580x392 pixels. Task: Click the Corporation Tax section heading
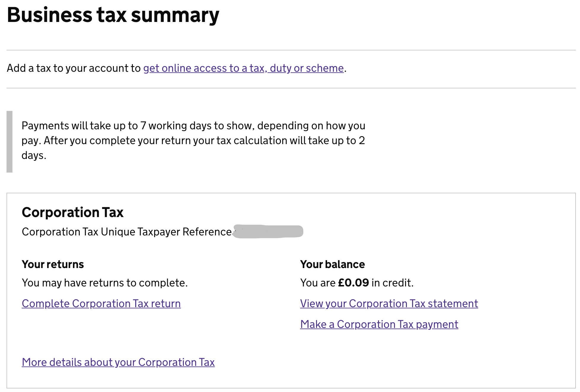pos(72,212)
